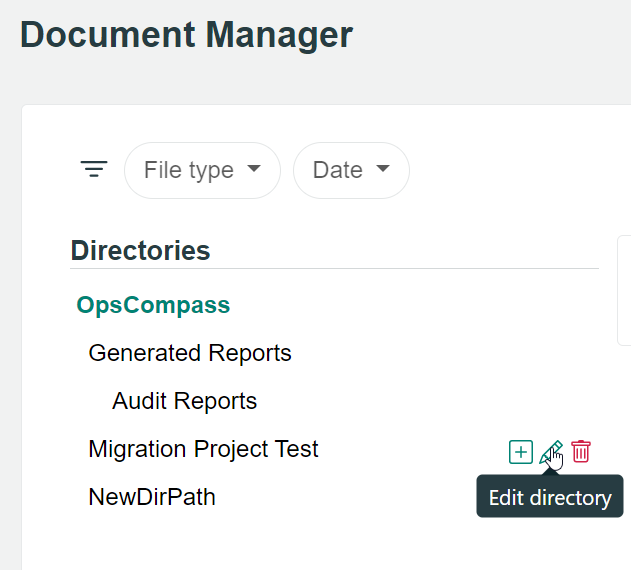Open the Date filter dropdown

(x=351, y=170)
